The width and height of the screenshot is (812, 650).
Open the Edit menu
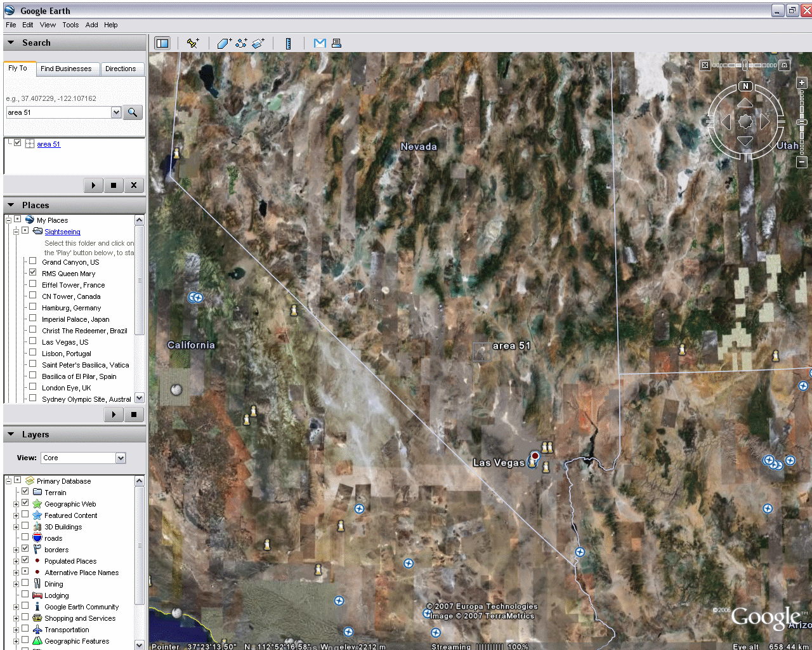click(x=28, y=25)
